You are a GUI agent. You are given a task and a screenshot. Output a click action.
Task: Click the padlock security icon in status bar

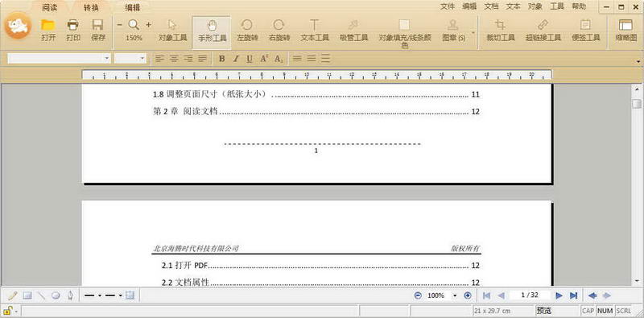(8, 311)
